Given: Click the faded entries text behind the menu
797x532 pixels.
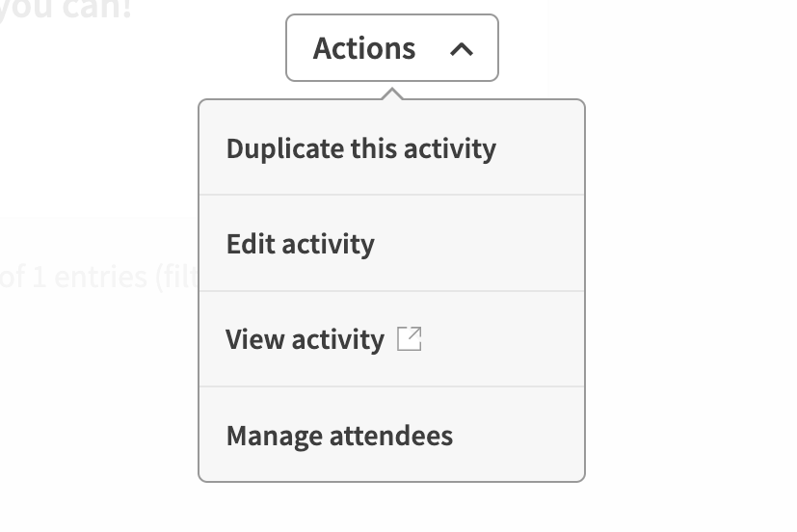Looking at the screenshot, I should coord(96,278).
